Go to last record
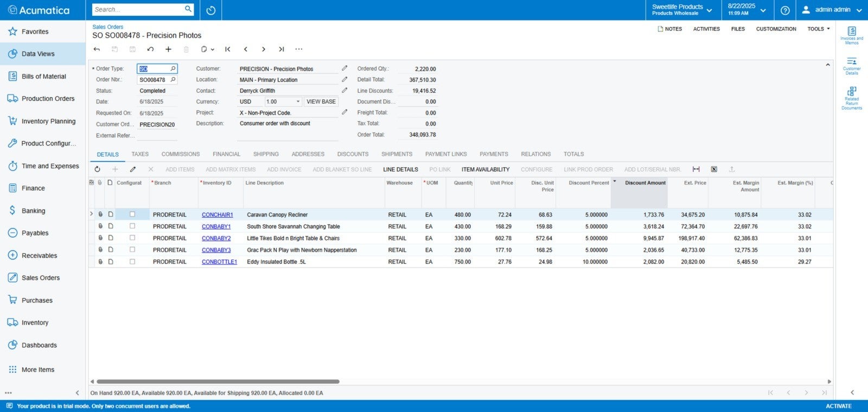The image size is (868, 412). pos(282,49)
